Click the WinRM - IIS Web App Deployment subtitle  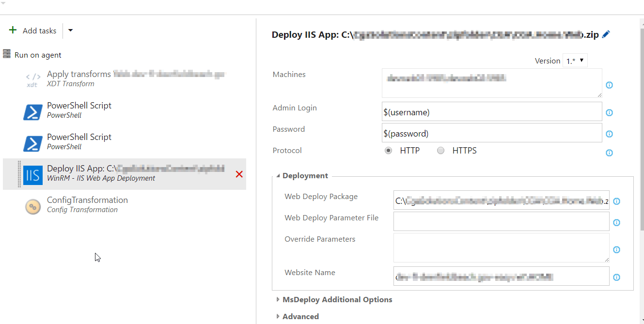[x=101, y=178]
